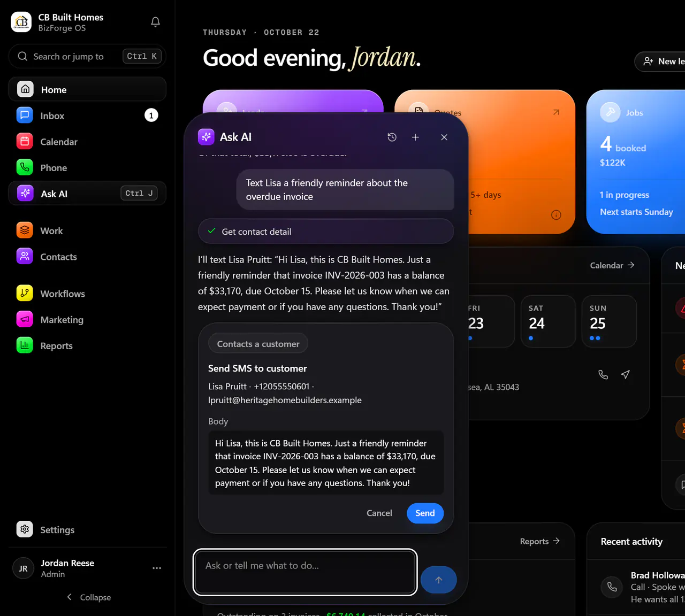Image resolution: width=685 pixels, height=616 pixels.
Task: Click the Home sidebar icon
Action: click(x=25, y=89)
